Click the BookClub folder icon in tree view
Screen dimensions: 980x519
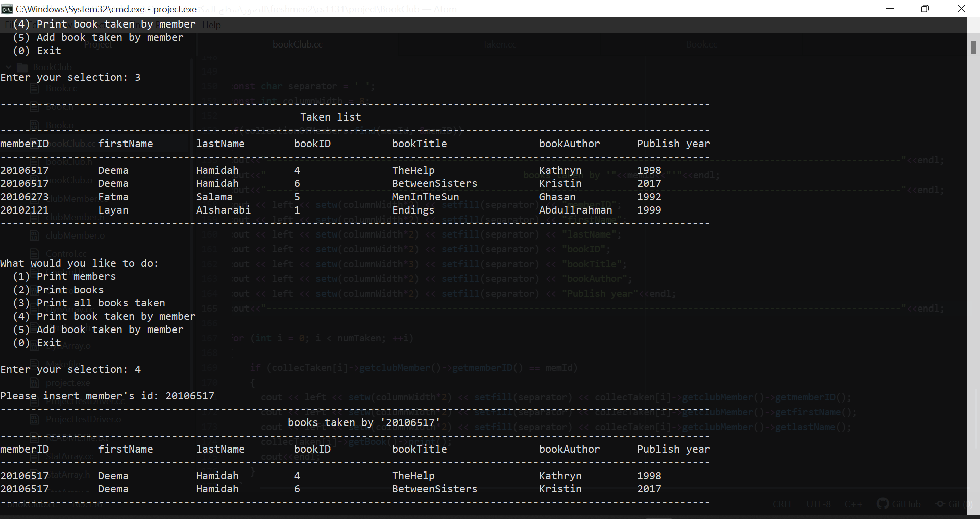coord(21,67)
